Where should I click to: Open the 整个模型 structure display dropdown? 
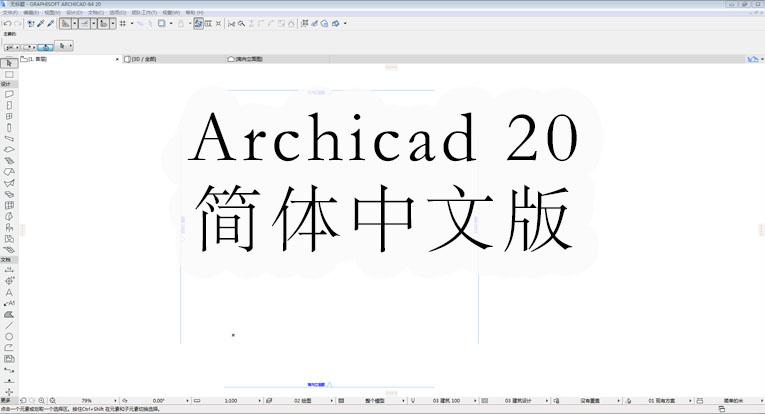tap(403, 401)
